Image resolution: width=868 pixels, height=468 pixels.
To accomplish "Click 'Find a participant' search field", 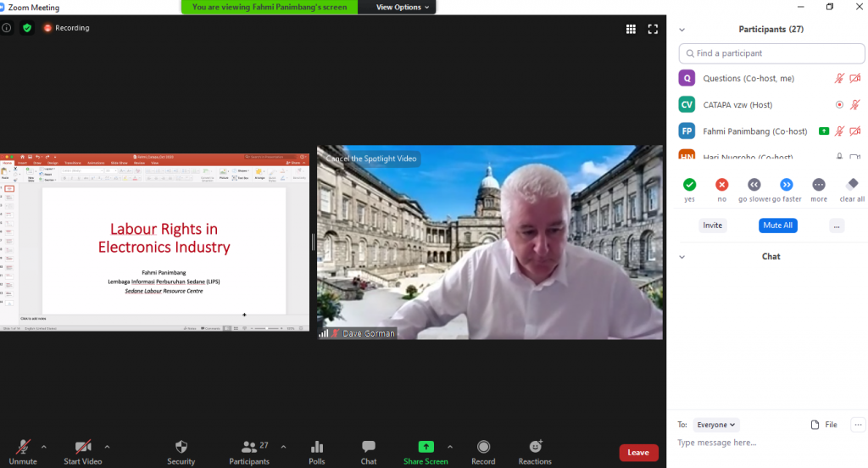I will coord(771,53).
